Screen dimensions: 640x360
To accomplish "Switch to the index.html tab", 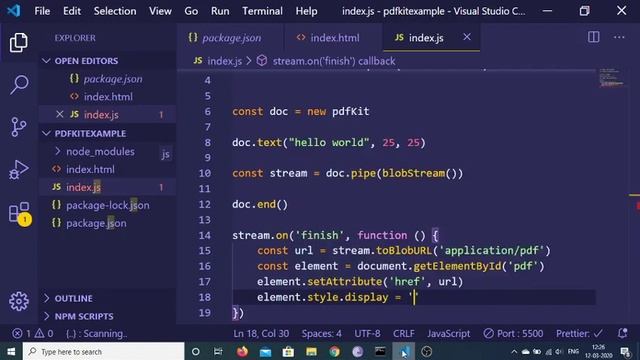I will pyautogui.click(x=334, y=38).
